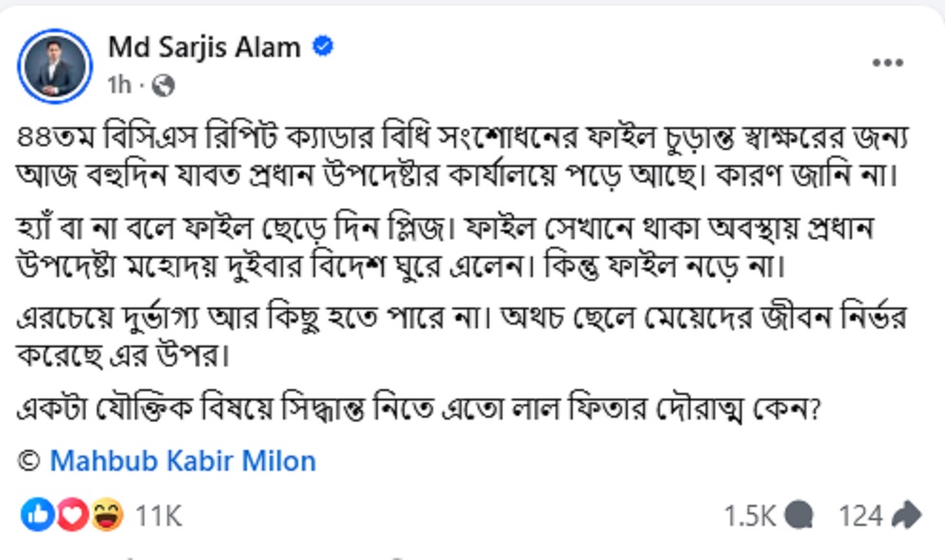945x560 pixels.
Task: Click the blue Like reaction icon
Action: click(38, 515)
